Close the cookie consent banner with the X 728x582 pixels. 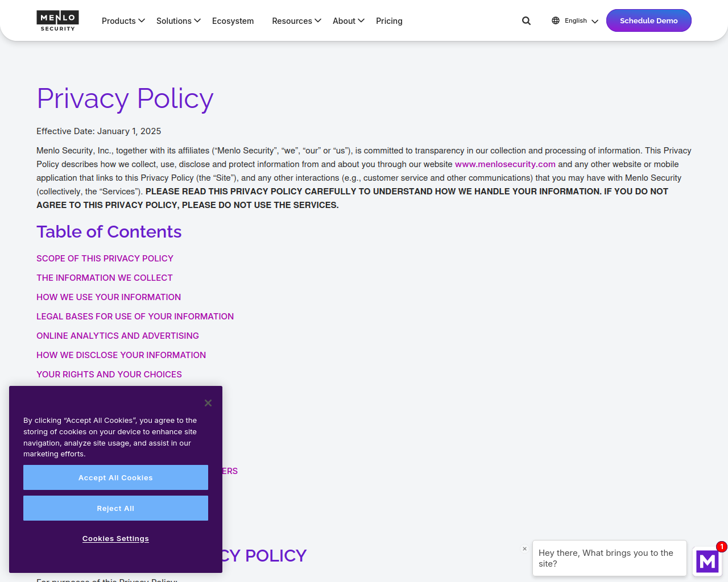[x=208, y=403]
